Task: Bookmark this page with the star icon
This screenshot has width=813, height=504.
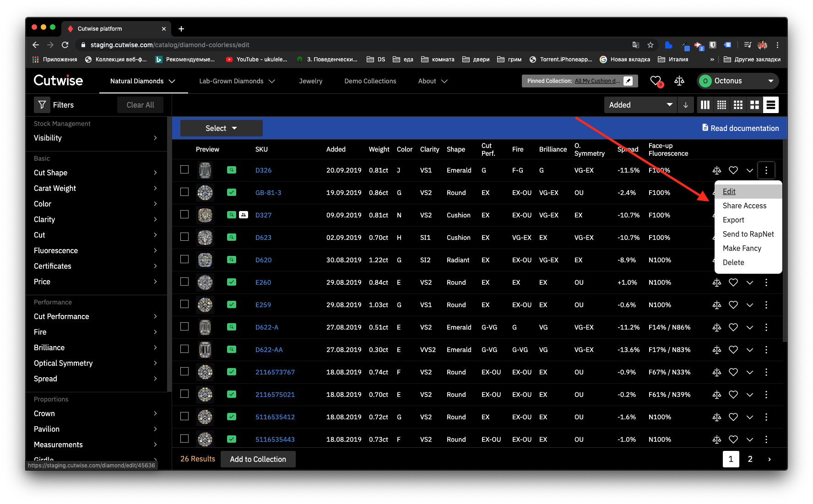Action: (650, 45)
